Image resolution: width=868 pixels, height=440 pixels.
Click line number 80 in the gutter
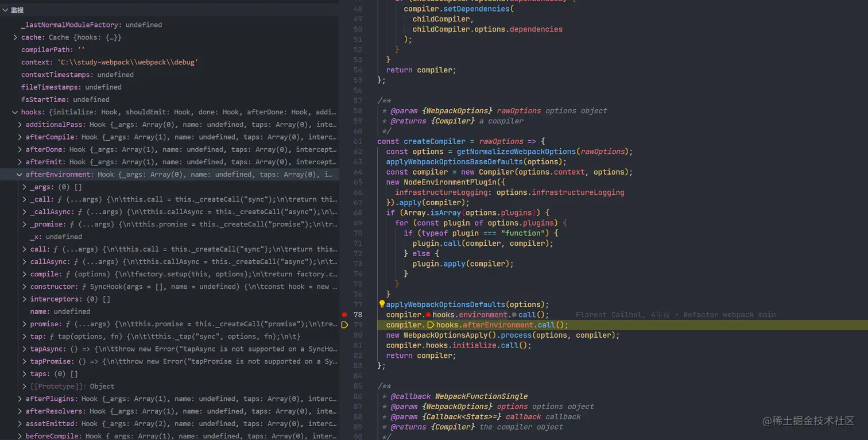pyautogui.click(x=358, y=335)
